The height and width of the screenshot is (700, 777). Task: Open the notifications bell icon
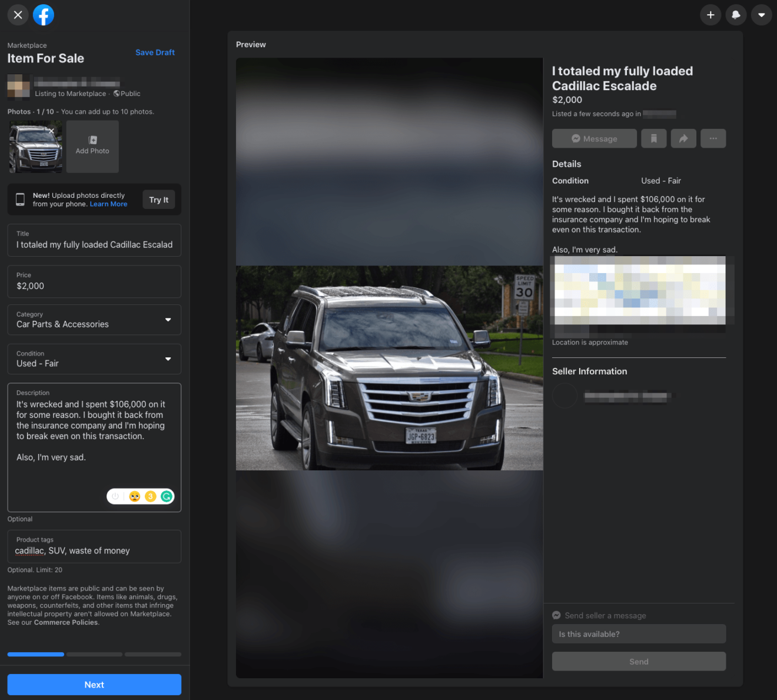(x=736, y=15)
